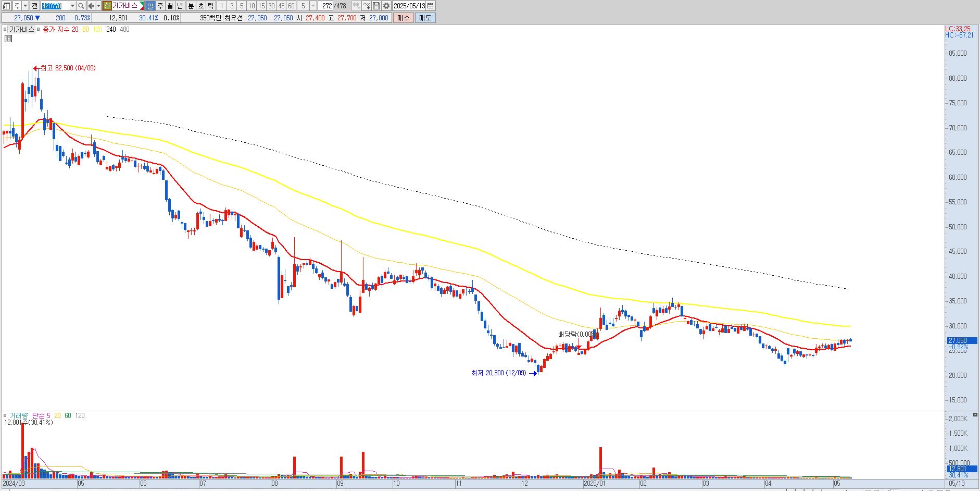This screenshot has height=491, width=980.
Task: Expand stock code history dropdown arrow
Action: point(72,6)
